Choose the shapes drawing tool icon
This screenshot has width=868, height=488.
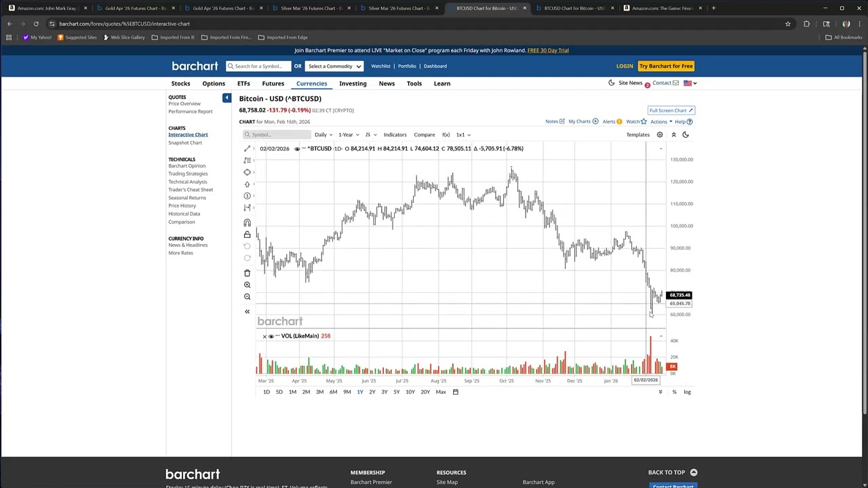[x=247, y=172]
